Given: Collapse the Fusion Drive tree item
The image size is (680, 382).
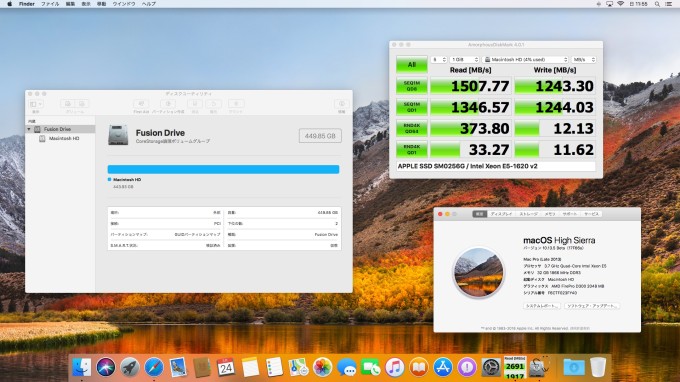Looking at the screenshot, I should (29, 129).
